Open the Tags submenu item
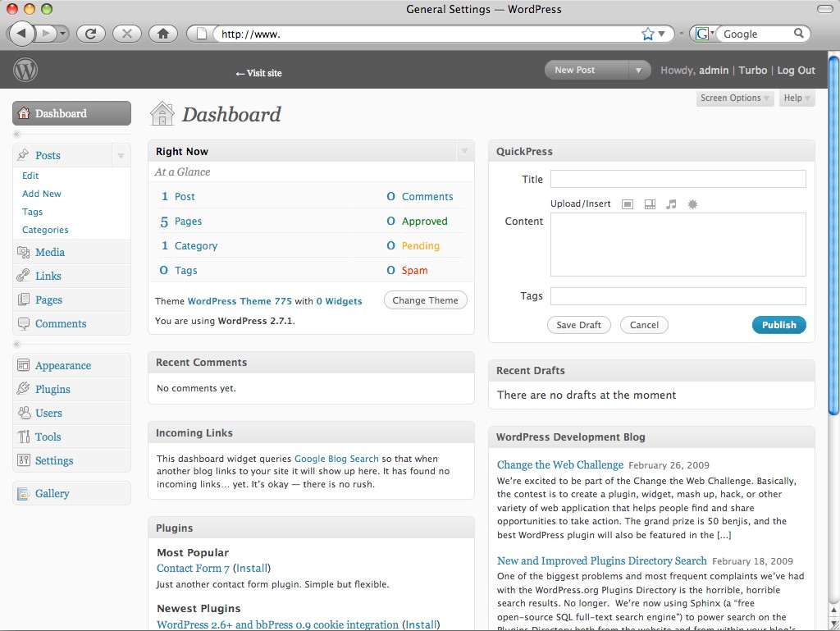 (x=32, y=212)
